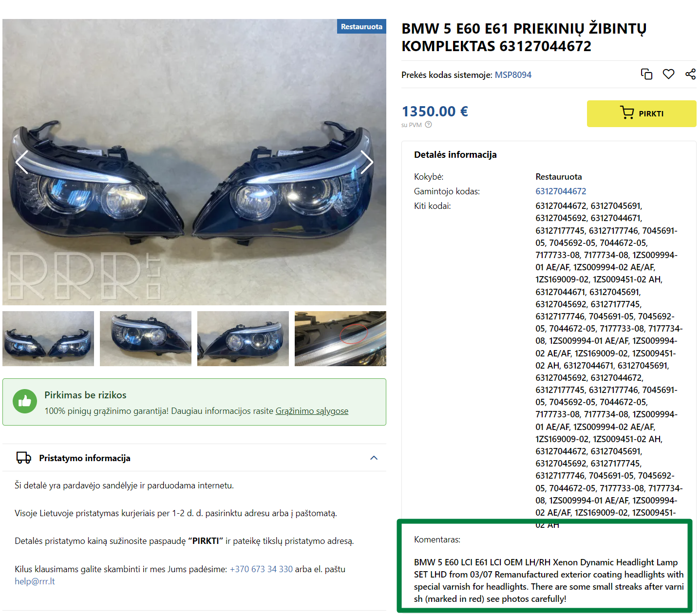
Task: Click the delivery truck icon
Action: point(24,458)
